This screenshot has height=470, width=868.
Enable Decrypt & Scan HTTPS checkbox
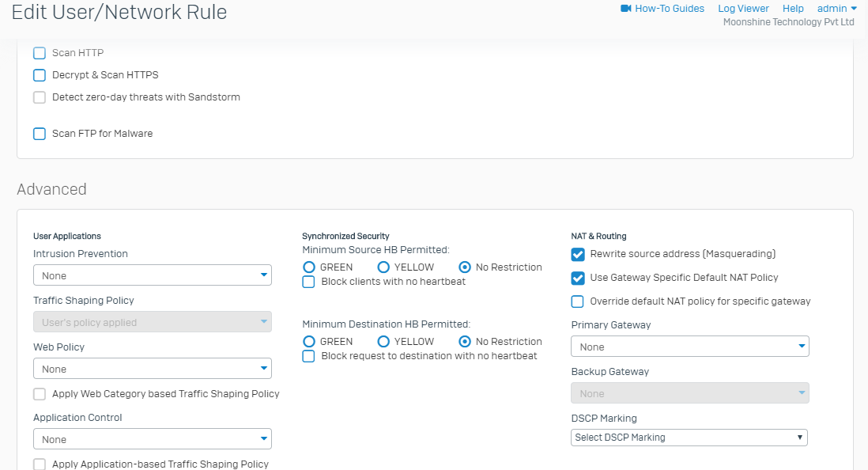[40, 75]
